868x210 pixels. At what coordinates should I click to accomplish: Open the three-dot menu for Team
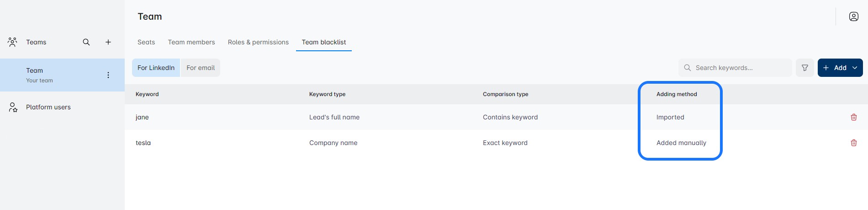pyautogui.click(x=108, y=75)
